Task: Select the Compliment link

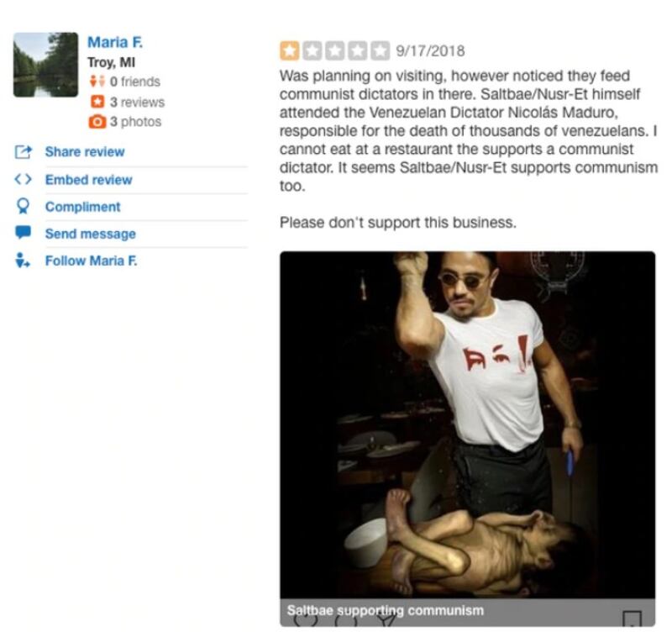Action: tap(82, 207)
